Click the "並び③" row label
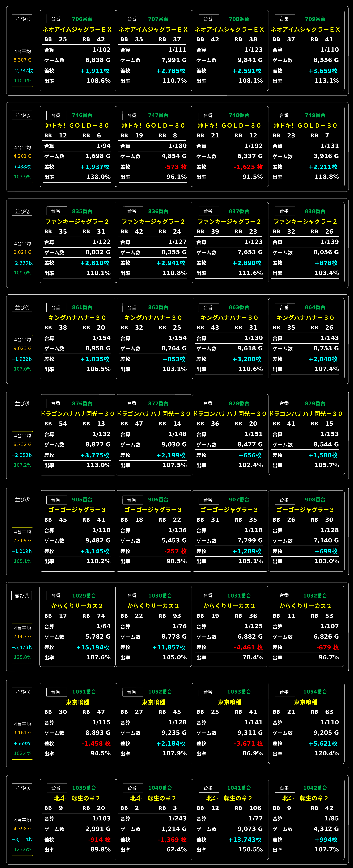The width and height of the screenshot is (353, 868). point(22,211)
